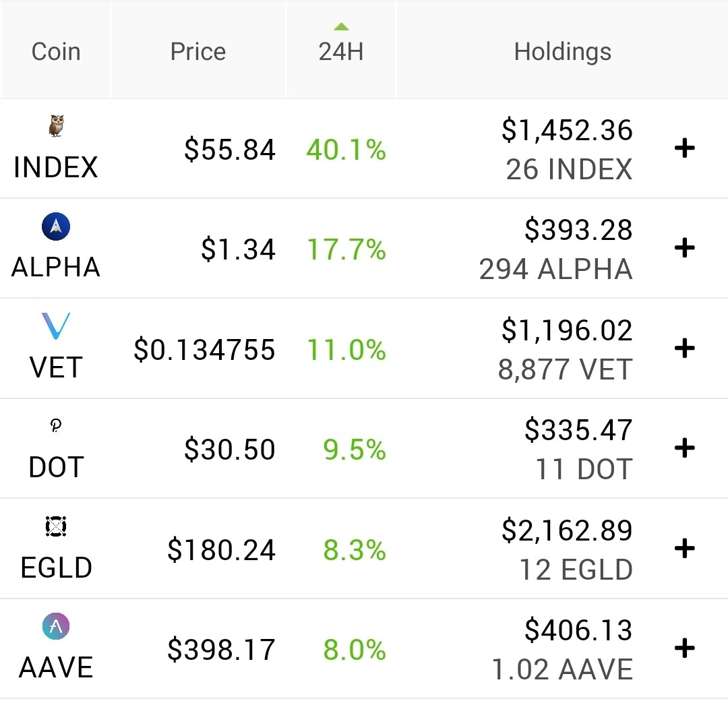Screen dimensions: 728x701
Task: Add DOT holdings with plus icon
Action: tap(684, 448)
